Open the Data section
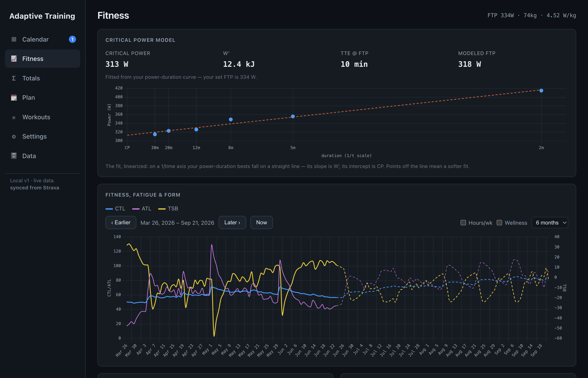This screenshot has height=378, width=588. 42,156
